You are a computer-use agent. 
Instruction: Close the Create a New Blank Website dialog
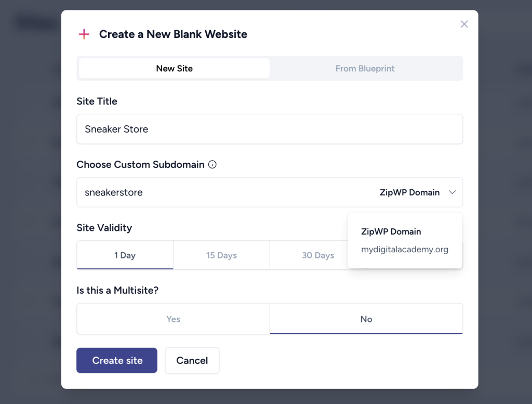(x=464, y=24)
